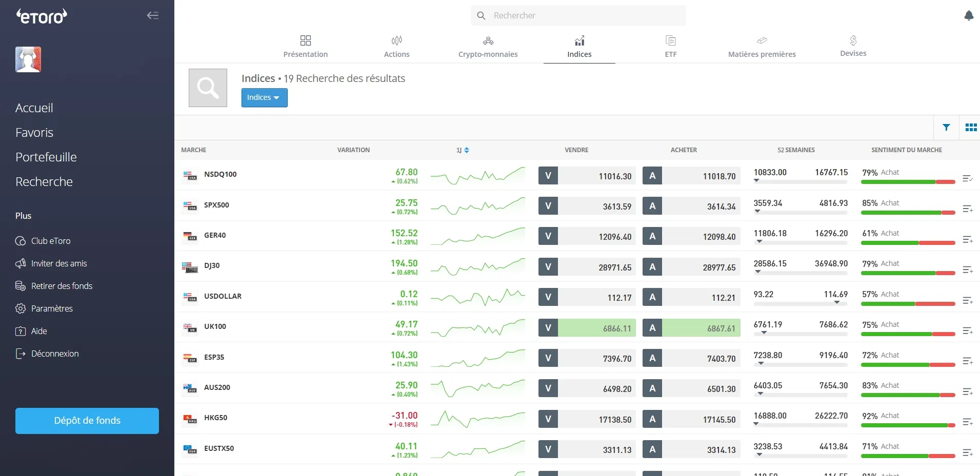The height and width of the screenshot is (476, 980).
Task: Open the Indices dropdown filter
Action: [265, 97]
